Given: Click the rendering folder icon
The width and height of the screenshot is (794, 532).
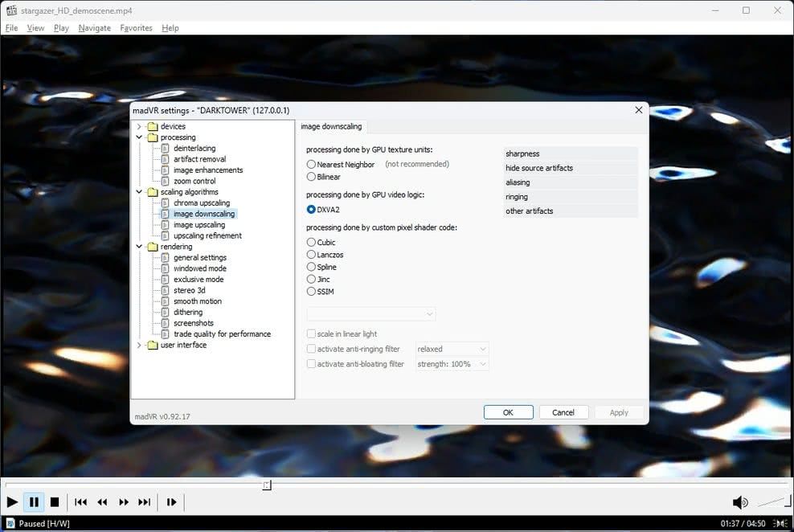Looking at the screenshot, I should point(153,247).
